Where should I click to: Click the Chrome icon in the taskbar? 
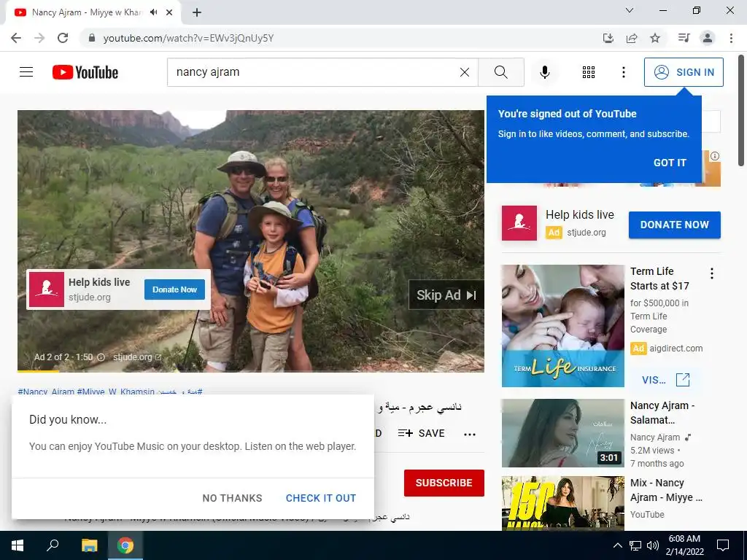click(x=125, y=545)
